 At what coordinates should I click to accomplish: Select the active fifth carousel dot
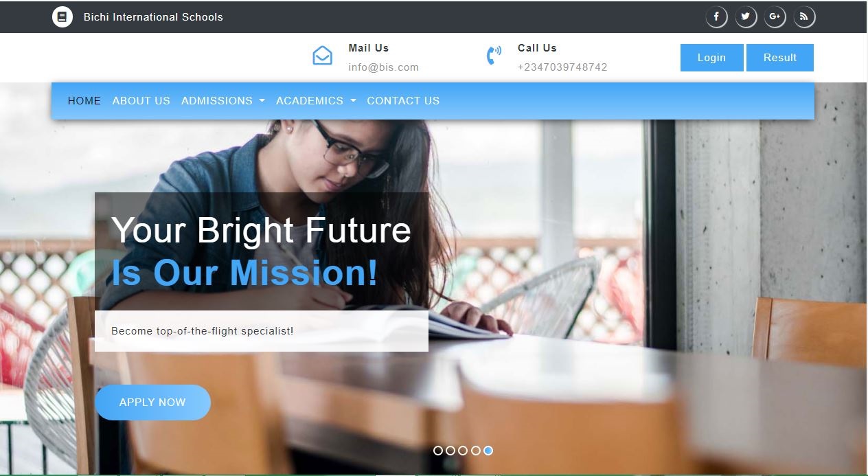488,451
